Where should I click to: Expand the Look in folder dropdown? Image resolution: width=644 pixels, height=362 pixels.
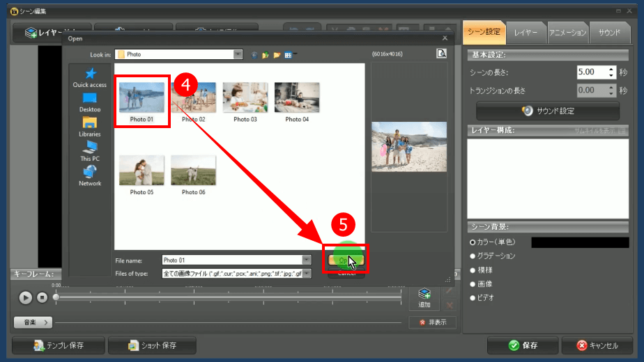238,54
